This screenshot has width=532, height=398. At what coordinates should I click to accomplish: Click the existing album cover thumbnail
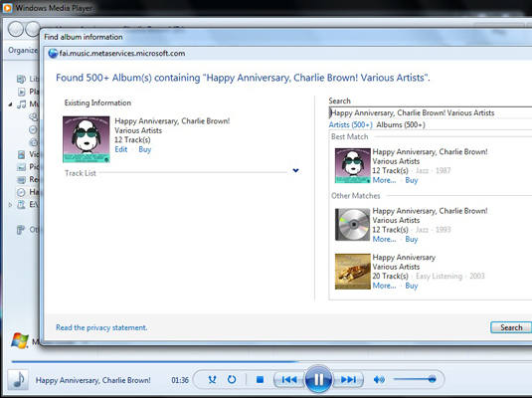(87, 139)
